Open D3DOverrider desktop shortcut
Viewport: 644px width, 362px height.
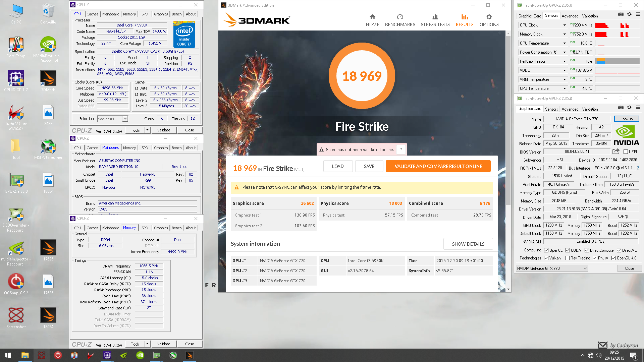point(16,219)
